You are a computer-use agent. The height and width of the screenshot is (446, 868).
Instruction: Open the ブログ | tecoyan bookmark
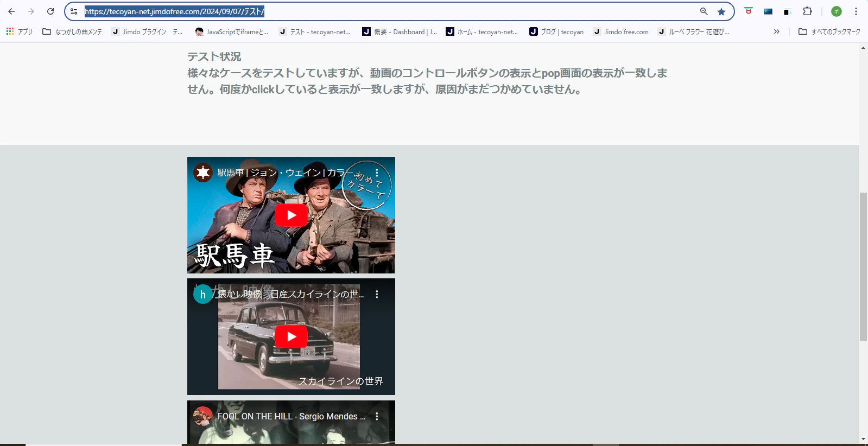click(556, 32)
